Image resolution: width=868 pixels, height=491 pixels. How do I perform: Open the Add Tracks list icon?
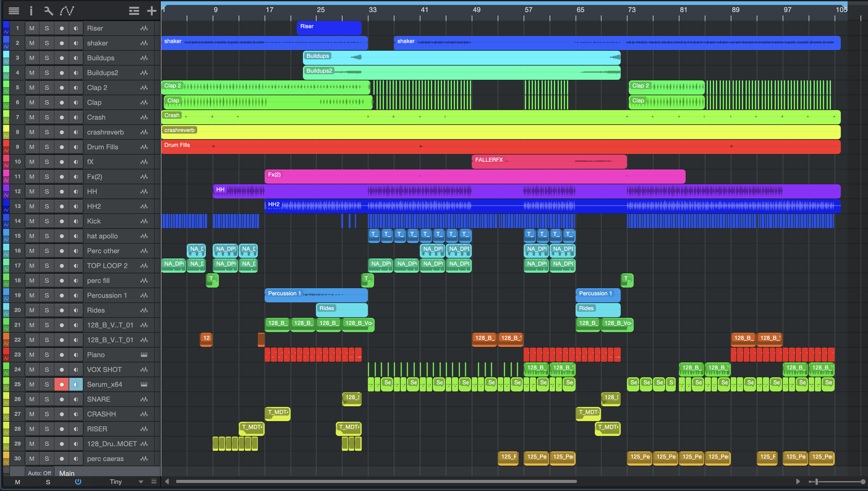pos(134,11)
